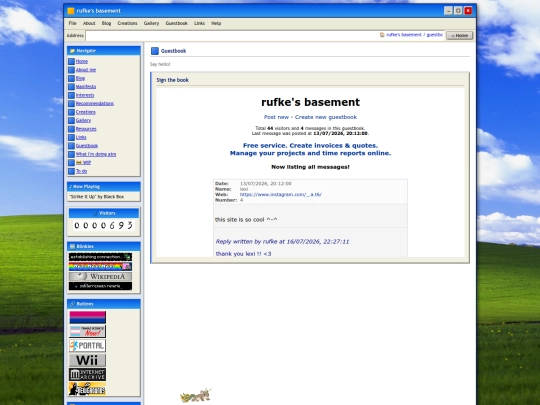
Task: Open the bisexual flag button
Action: [x=87, y=317]
